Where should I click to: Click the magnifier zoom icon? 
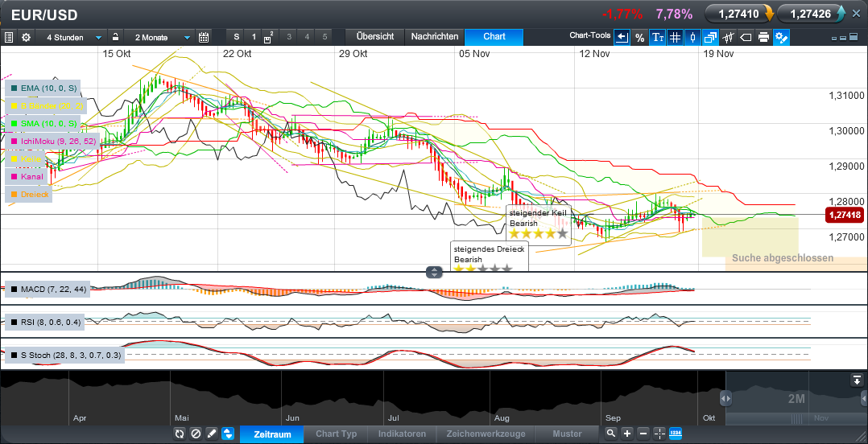tap(610, 434)
